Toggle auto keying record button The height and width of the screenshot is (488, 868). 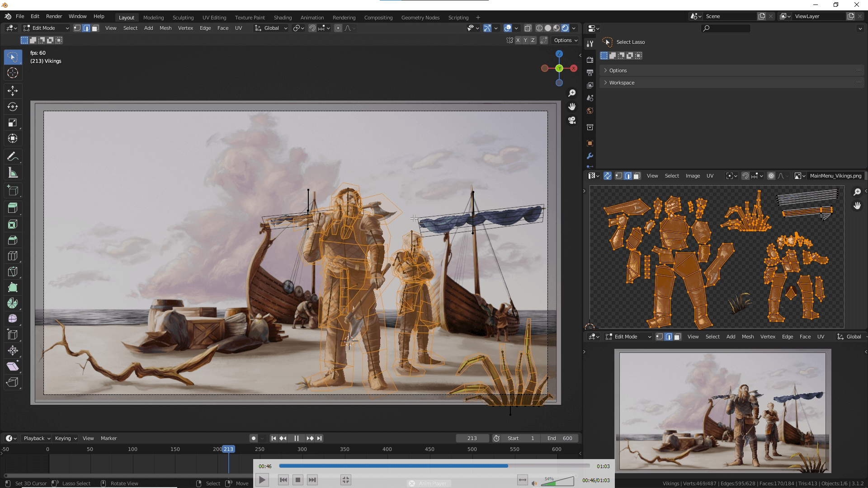coord(254,438)
